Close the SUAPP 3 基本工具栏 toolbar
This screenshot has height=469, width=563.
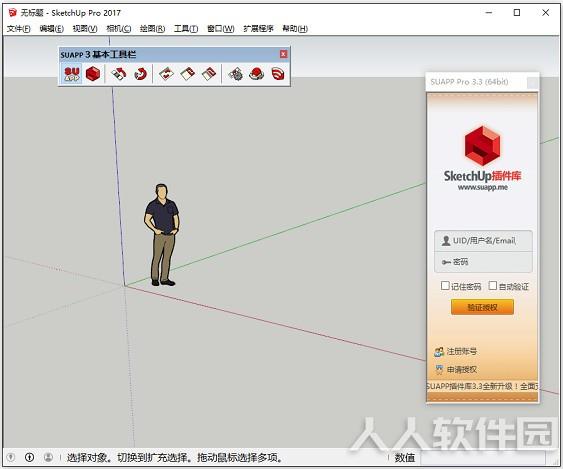pos(283,54)
